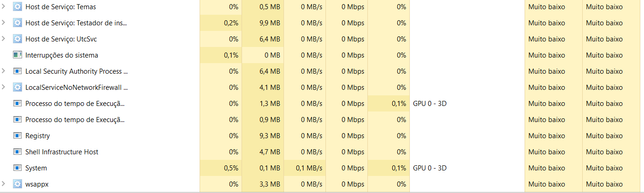Click the gear icon beside Host de Serviço: UtcSvc
This screenshot has width=644, height=193.
tap(18, 39)
